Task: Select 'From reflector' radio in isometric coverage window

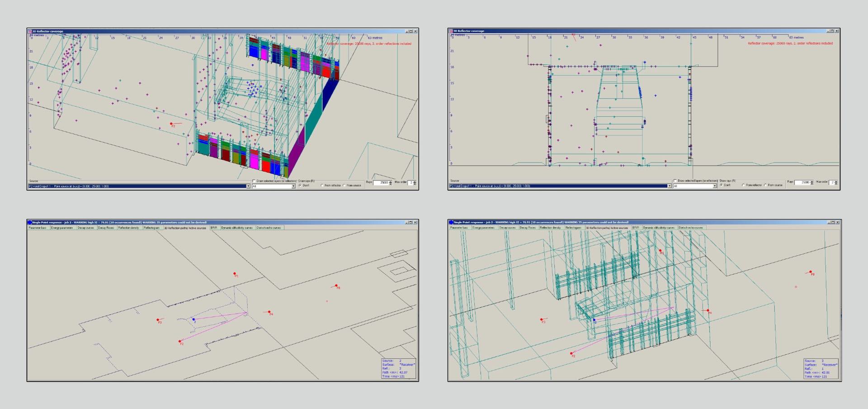Action: coord(322,185)
